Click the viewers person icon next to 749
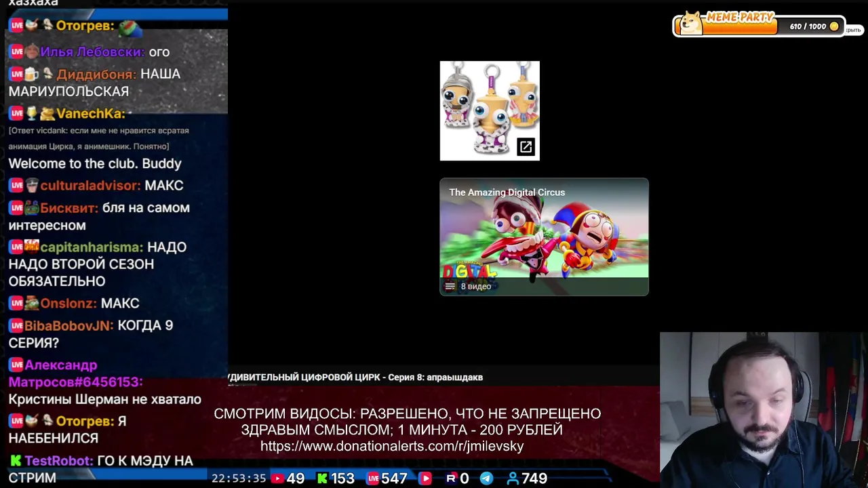Image resolution: width=868 pixels, height=488 pixels. coord(513,479)
